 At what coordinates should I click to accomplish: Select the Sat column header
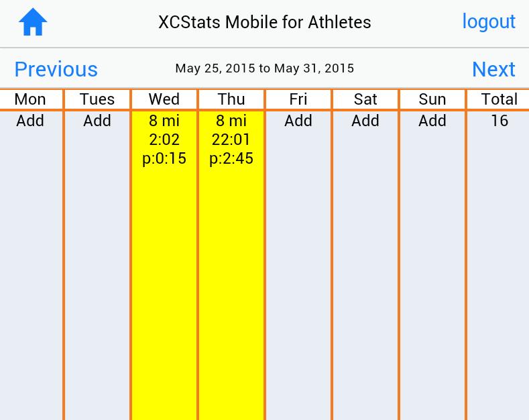point(365,99)
